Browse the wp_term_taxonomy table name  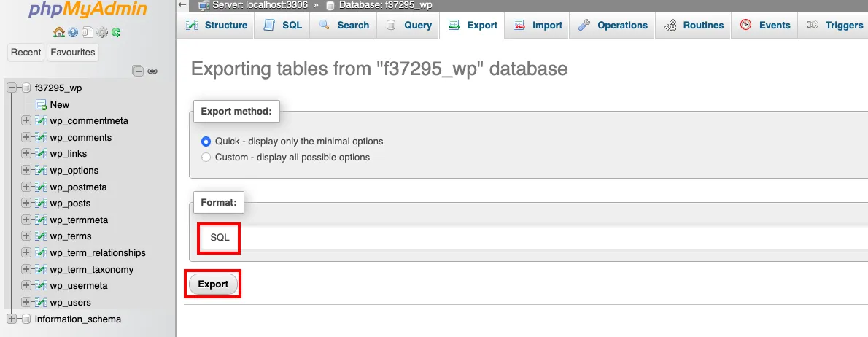[91, 269]
